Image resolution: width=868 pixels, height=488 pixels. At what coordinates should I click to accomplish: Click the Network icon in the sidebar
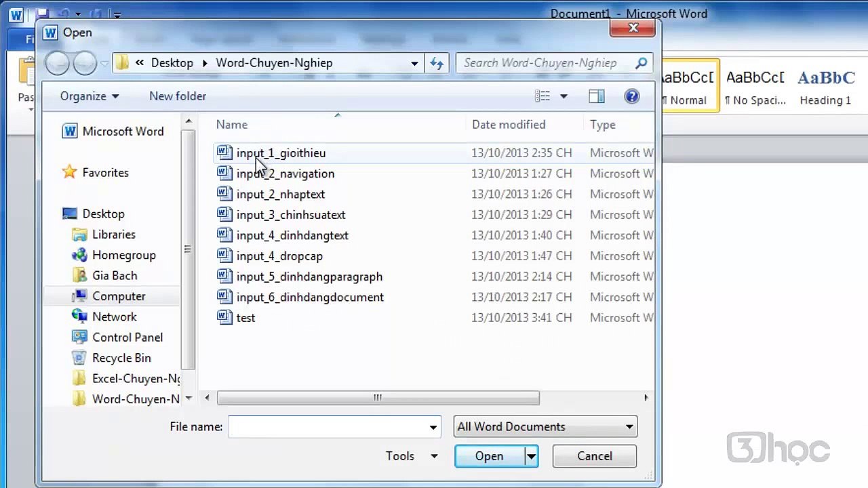tap(80, 317)
